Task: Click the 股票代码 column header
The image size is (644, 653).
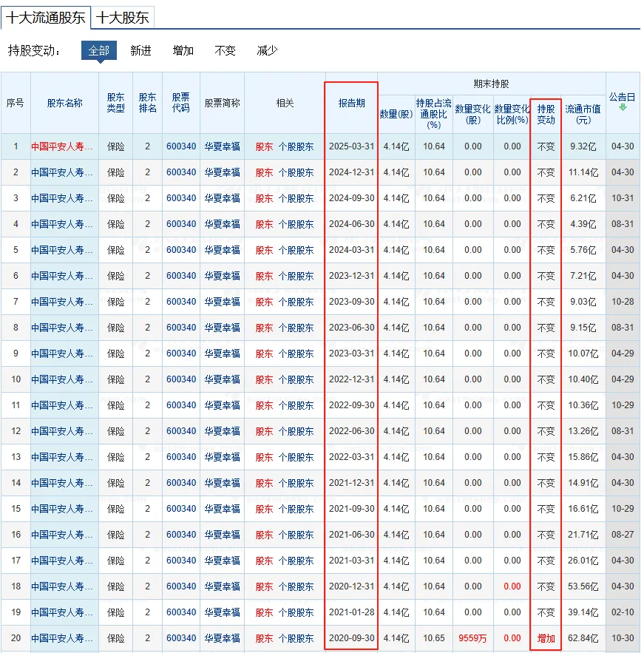Action: click(x=181, y=103)
